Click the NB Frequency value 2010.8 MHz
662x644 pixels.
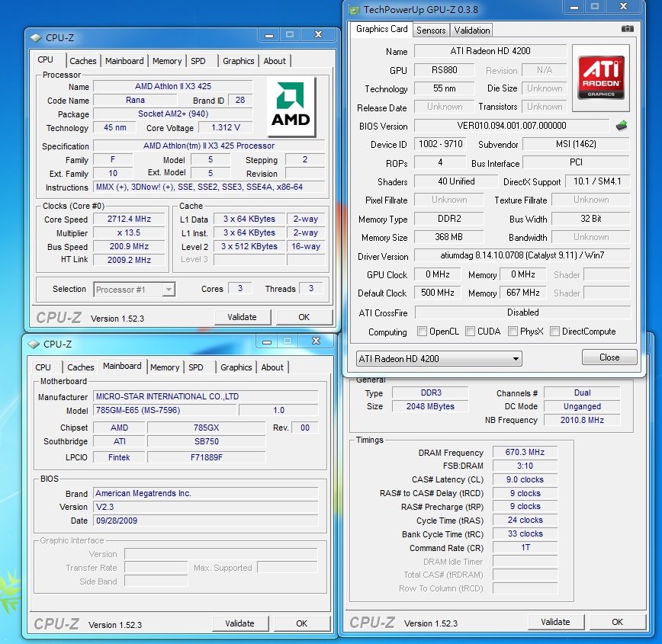[x=582, y=420]
